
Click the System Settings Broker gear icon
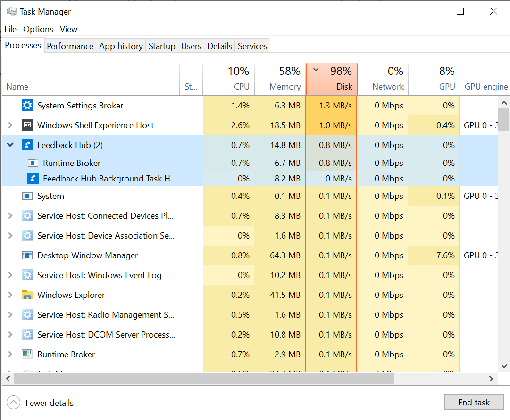click(27, 106)
